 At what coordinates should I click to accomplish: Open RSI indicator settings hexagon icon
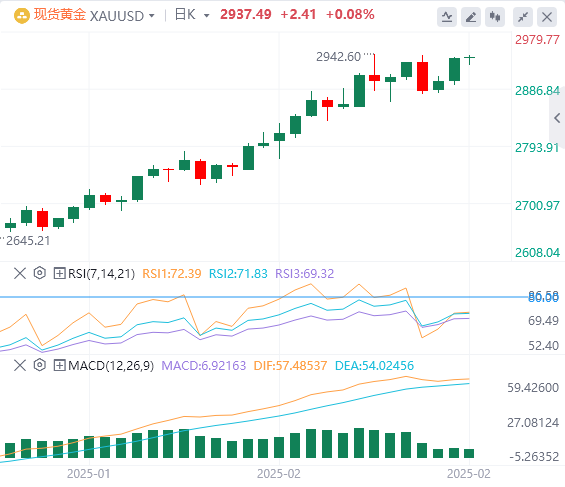40,273
